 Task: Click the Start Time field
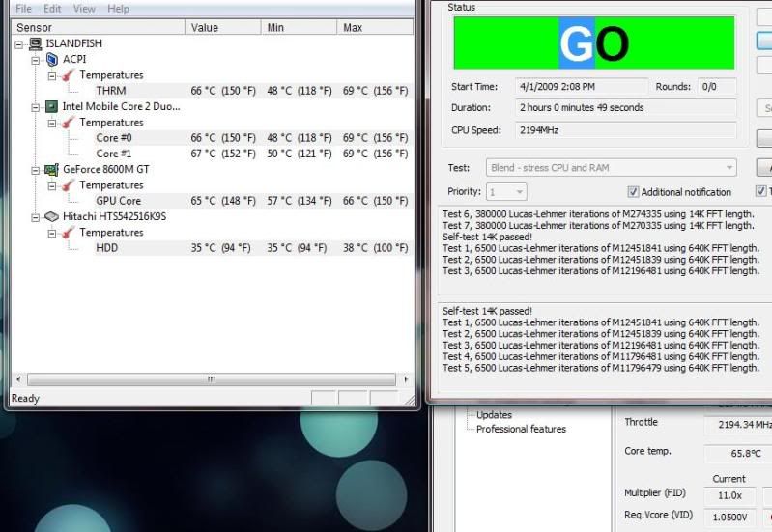tap(581, 87)
